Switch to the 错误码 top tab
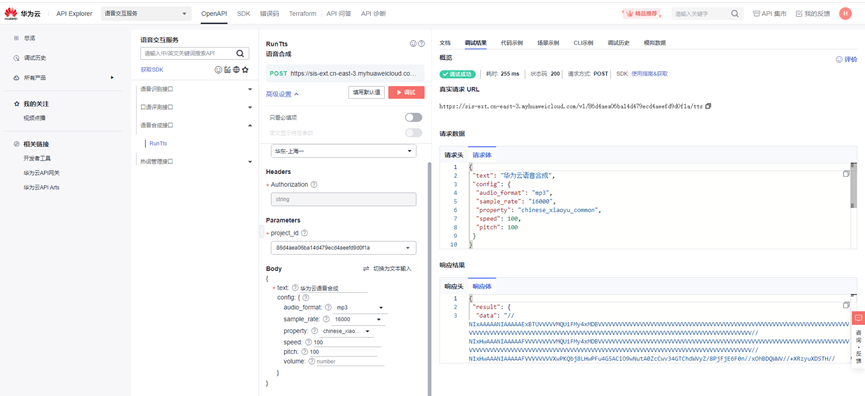The height and width of the screenshot is (396, 865). [x=269, y=14]
